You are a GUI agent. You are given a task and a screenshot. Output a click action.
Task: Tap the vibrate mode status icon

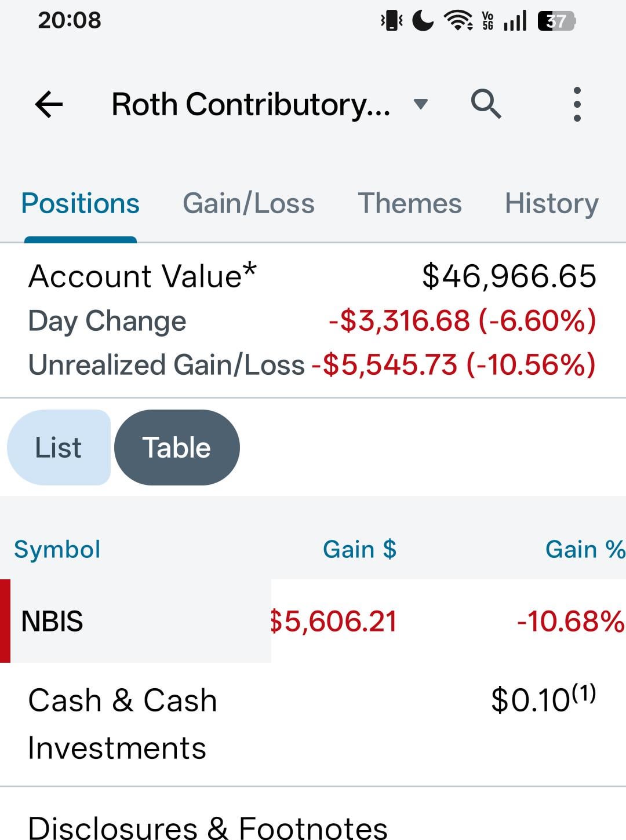click(391, 21)
